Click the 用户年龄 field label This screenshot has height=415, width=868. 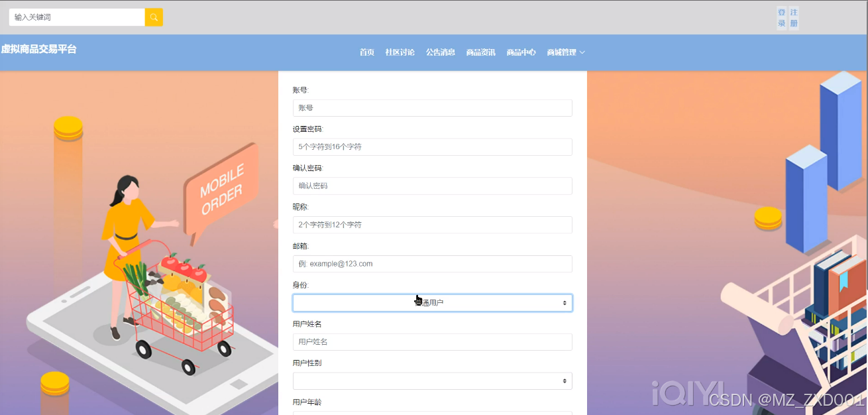click(307, 402)
